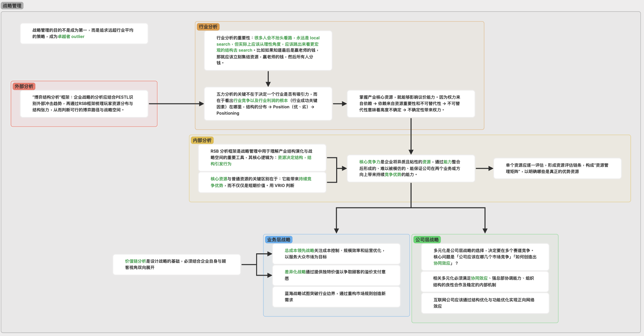Image resolution: width=644 pixels, height=336 pixels.
Task: Click the RSB 分析框架 card
Action: click(262, 157)
